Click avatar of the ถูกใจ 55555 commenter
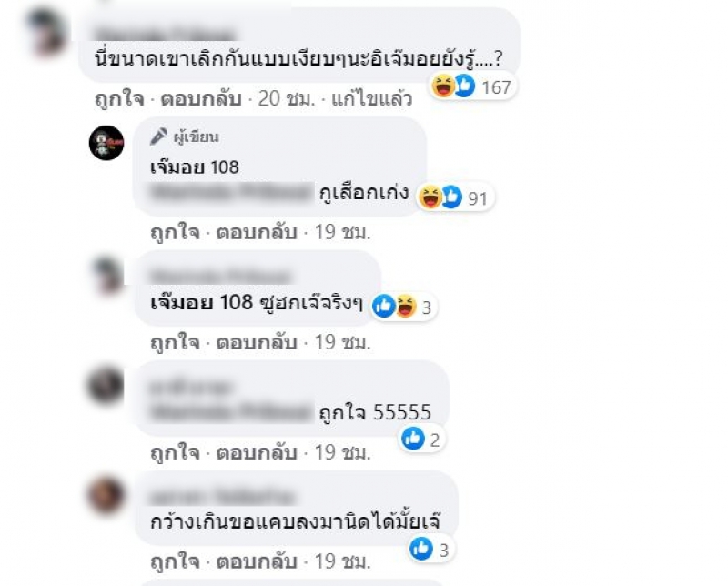Viewport: 728px width, 586px height. 106,386
